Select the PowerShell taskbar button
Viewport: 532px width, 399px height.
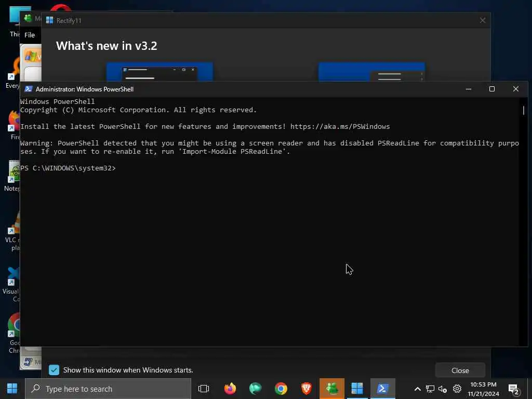383,389
